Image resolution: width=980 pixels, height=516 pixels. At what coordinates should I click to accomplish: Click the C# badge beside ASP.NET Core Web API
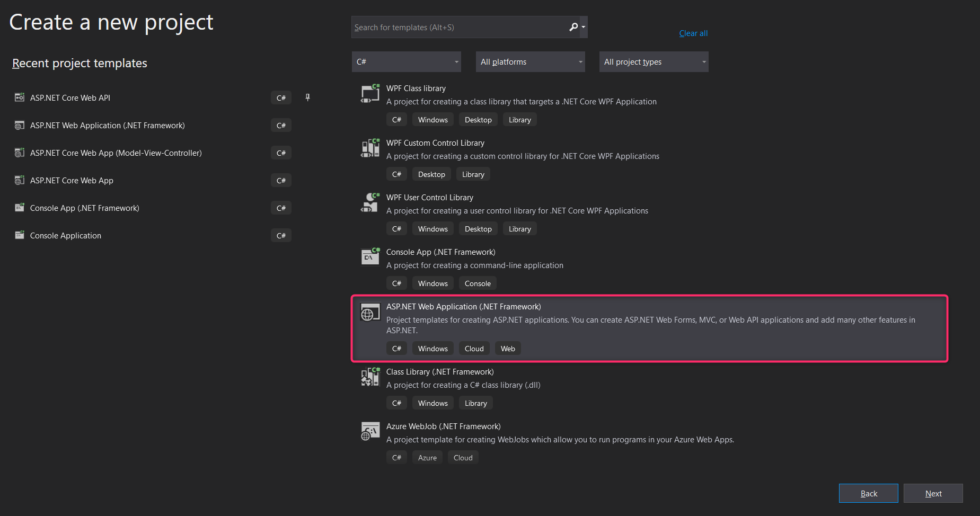pos(281,97)
